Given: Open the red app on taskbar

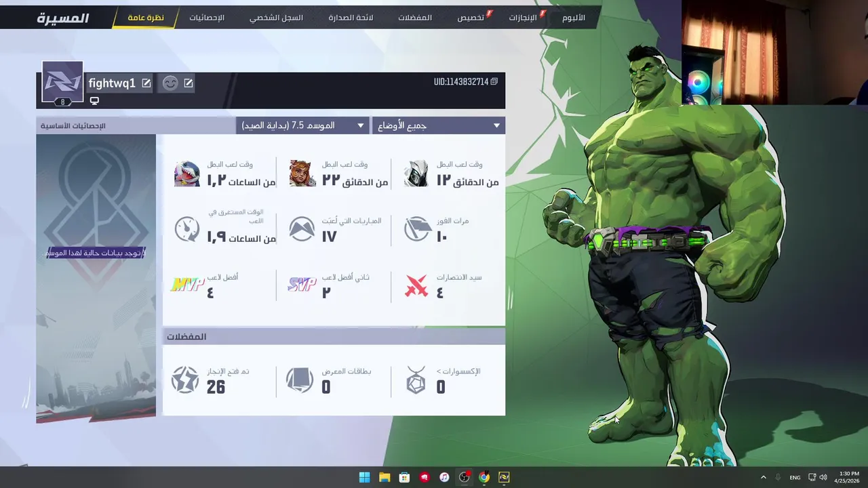Looking at the screenshot, I should pos(425,477).
